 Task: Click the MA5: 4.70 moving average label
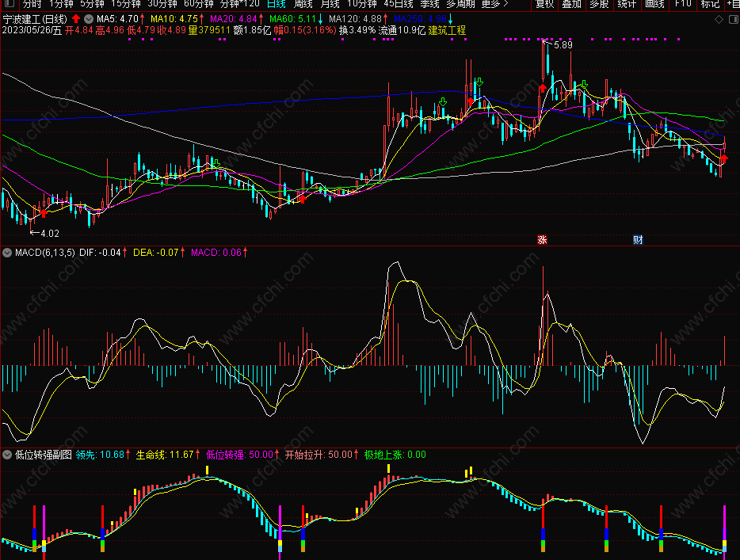coord(117,19)
